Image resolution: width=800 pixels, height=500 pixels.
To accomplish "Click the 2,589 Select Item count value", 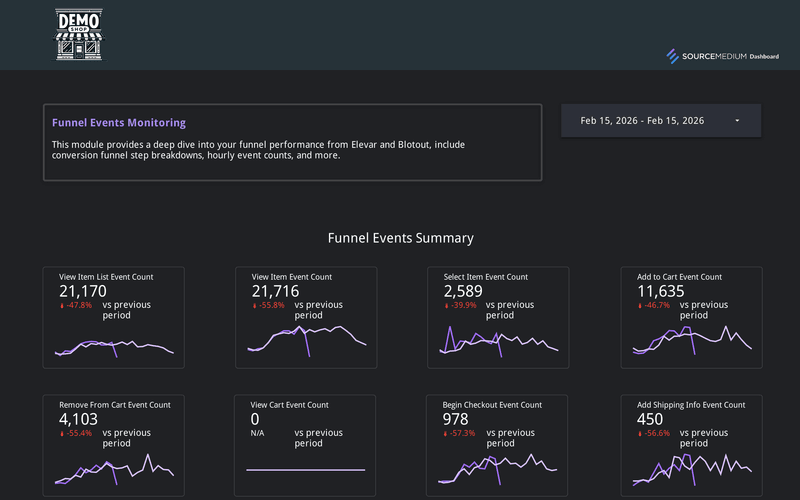I will click(463, 291).
